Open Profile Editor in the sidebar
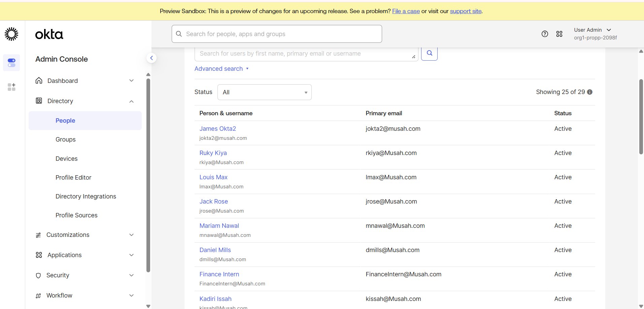The width and height of the screenshot is (644, 309). pos(73,178)
